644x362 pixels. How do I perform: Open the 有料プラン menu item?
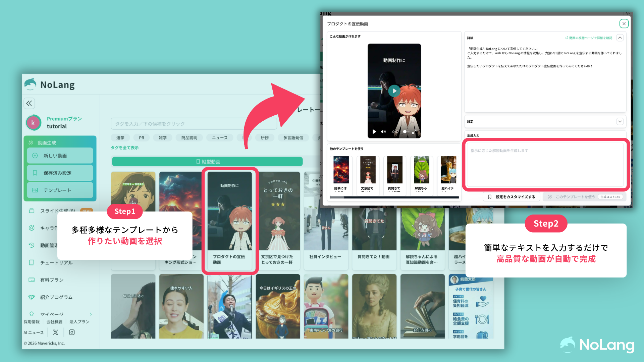click(51, 280)
